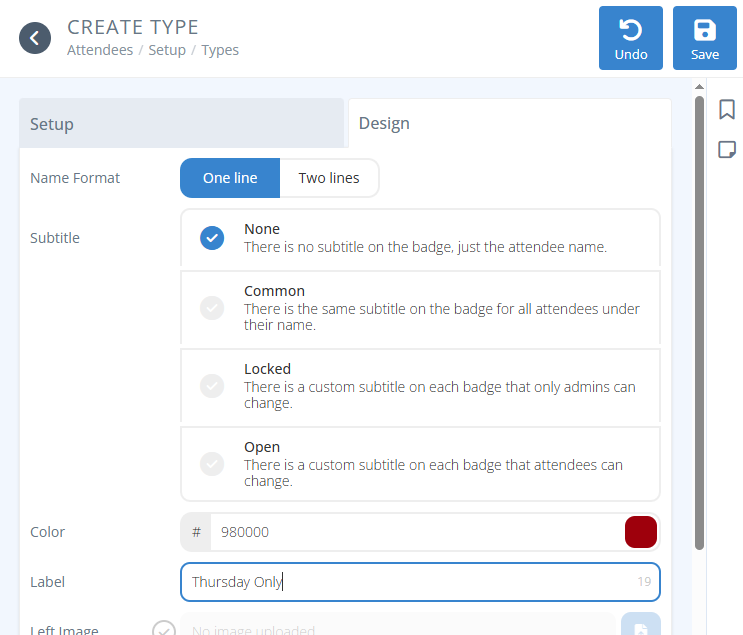Click the Undo button

[631, 38]
